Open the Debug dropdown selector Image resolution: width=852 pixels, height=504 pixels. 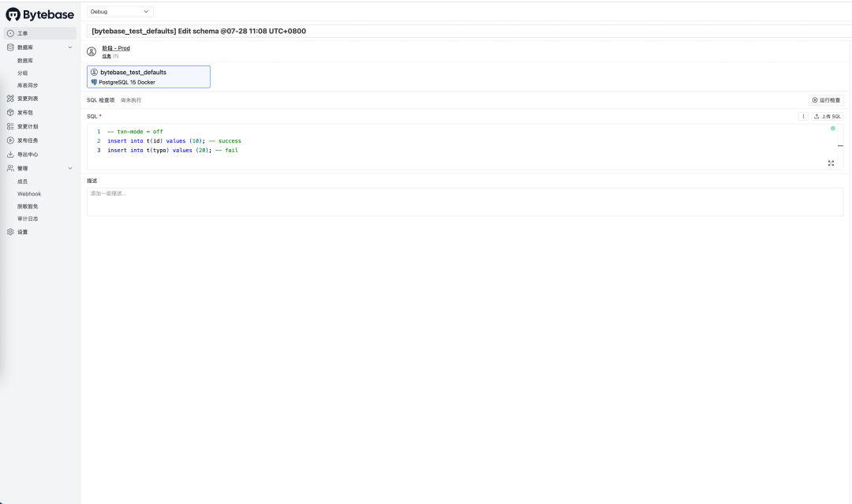point(120,11)
